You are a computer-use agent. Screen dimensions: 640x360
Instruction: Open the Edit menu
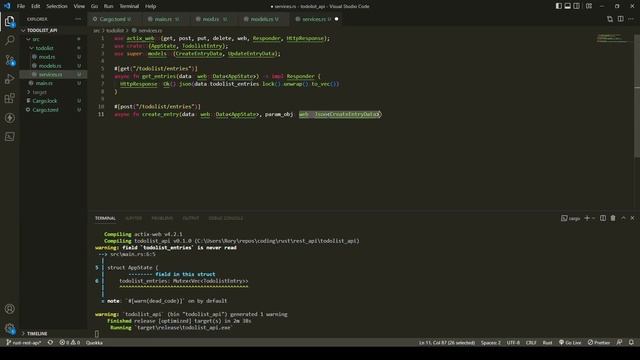point(36,6)
